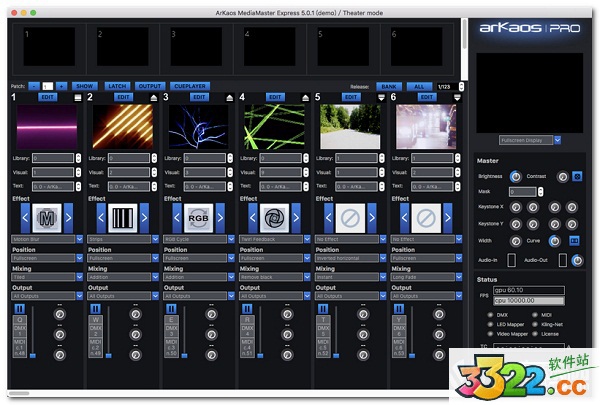Click the eject icon of layer 3
This screenshot has width=600, height=405.
tap(230, 98)
